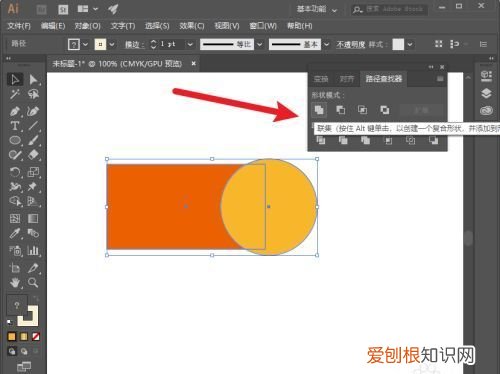Click Minus Front shape mode icon
This screenshot has height=374, width=500.
tap(341, 110)
